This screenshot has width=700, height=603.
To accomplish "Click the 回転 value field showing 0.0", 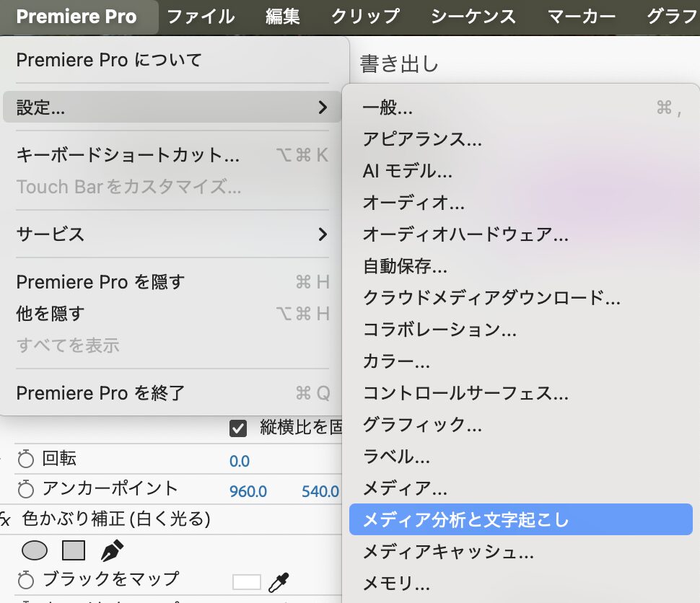I will tap(238, 460).
